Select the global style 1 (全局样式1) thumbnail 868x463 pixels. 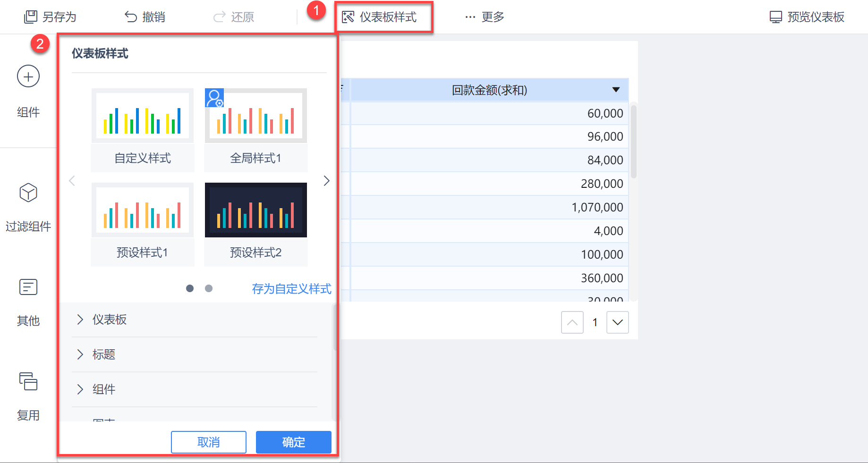tap(256, 116)
